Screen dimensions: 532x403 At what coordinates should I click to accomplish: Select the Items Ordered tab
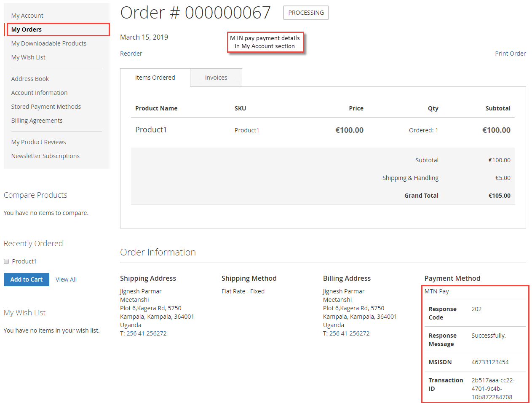[155, 77]
